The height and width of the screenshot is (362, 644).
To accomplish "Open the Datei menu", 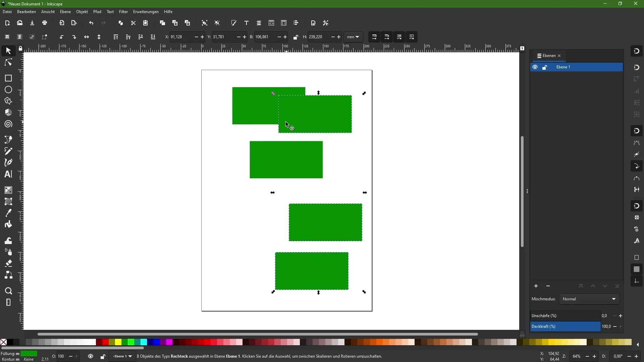I will point(7,12).
